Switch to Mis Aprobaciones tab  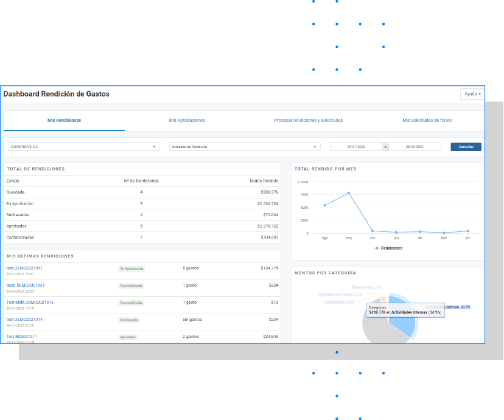(x=187, y=120)
